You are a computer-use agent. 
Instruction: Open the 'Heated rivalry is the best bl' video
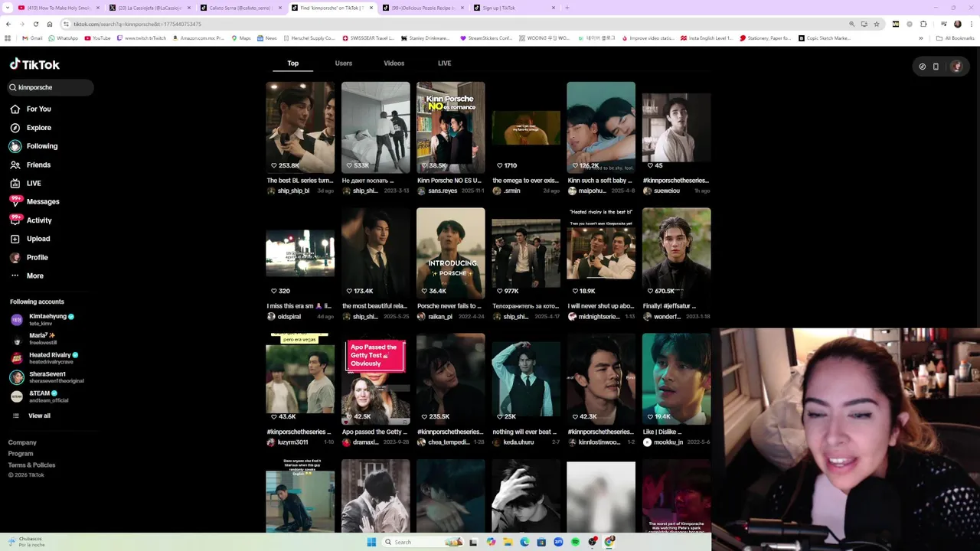601,253
